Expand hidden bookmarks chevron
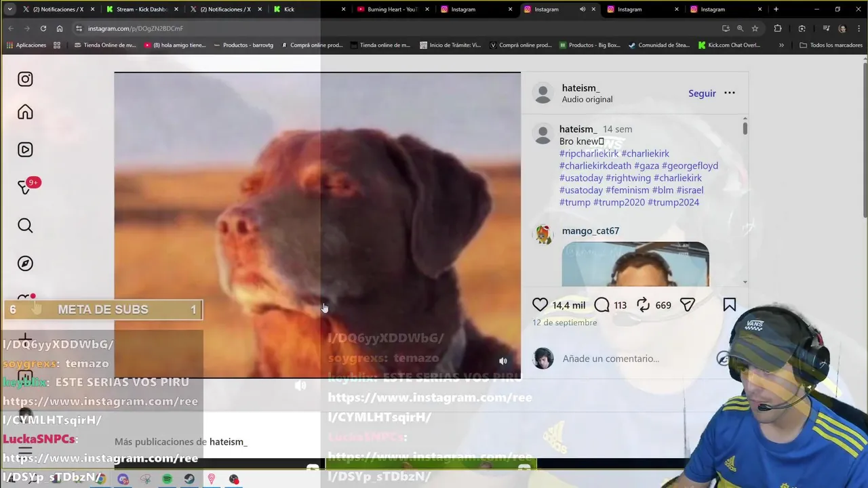This screenshot has width=868, height=488. [x=781, y=45]
